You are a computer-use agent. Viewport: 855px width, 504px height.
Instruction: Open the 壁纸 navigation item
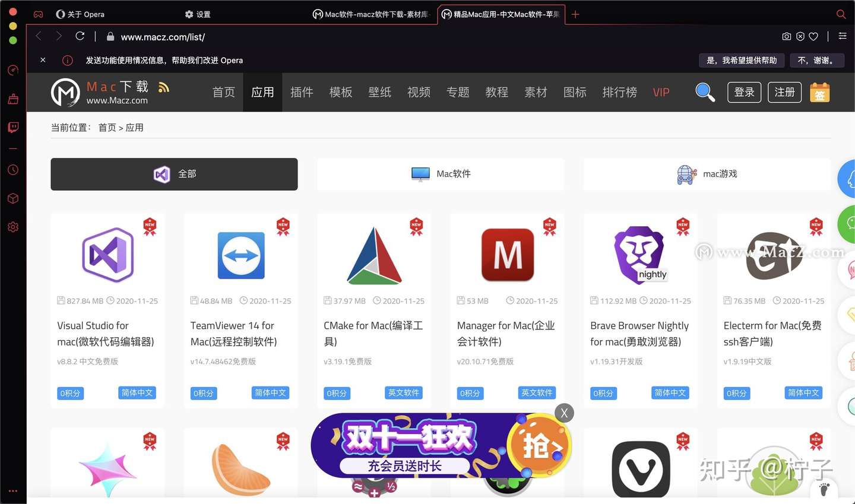(380, 92)
